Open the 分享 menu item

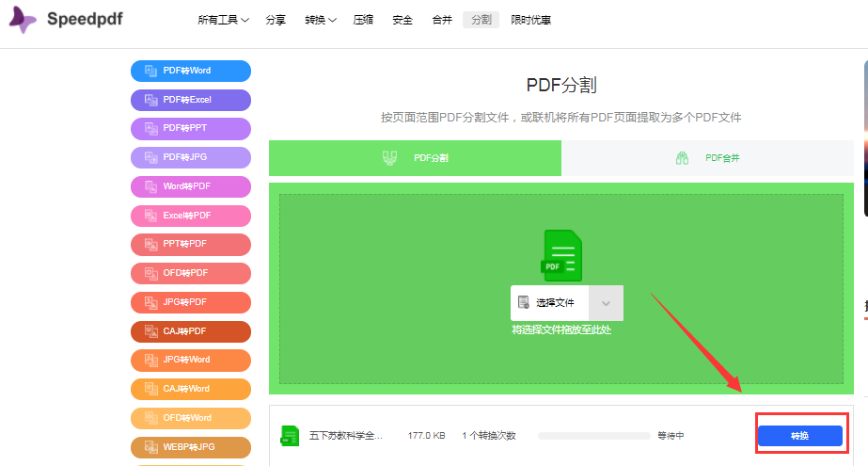pos(276,20)
